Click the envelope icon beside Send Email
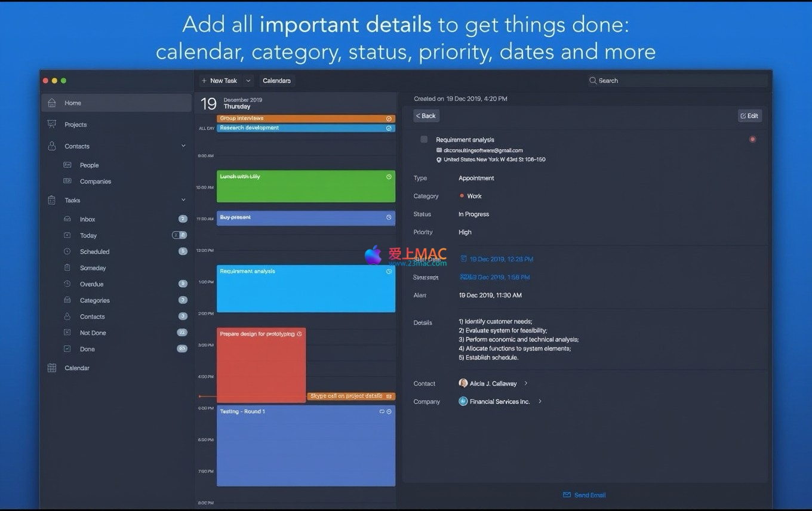This screenshot has width=812, height=511. 567,495
